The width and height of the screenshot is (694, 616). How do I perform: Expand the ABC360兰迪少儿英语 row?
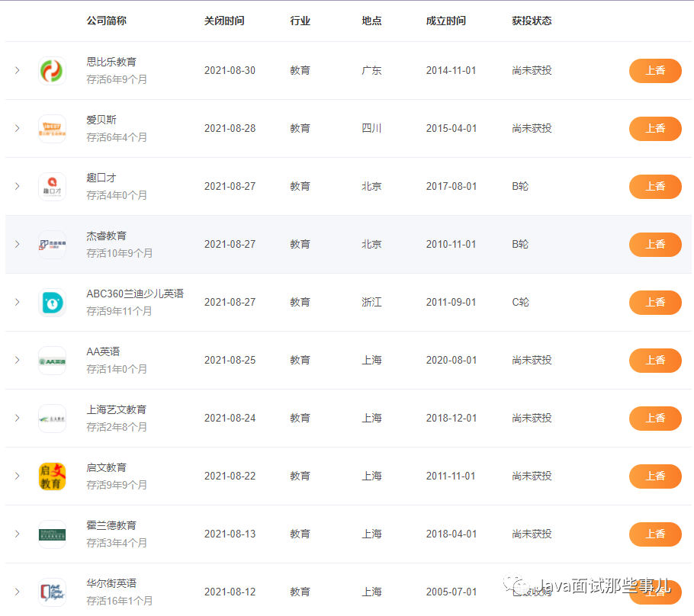tap(18, 302)
